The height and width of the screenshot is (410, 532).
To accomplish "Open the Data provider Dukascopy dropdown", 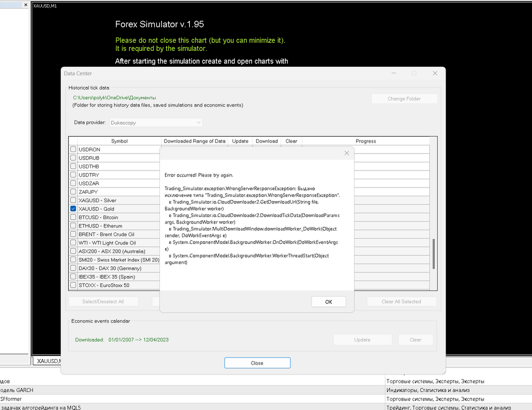I will [x=156, y=122].
